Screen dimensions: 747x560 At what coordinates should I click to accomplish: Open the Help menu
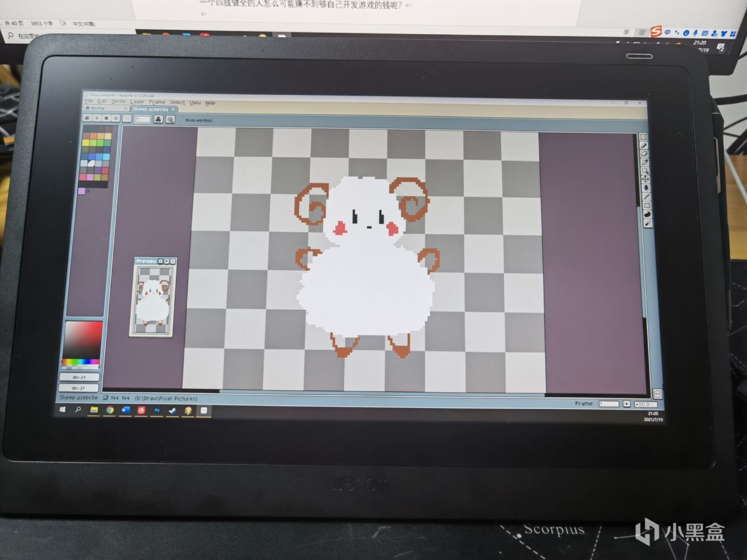[x=210, y=103]
